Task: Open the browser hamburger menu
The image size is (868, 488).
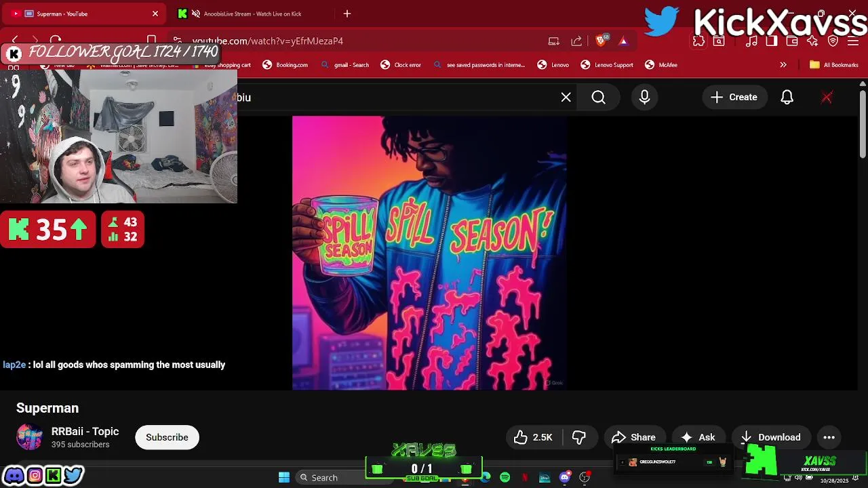Action: (x=853, y=41)
